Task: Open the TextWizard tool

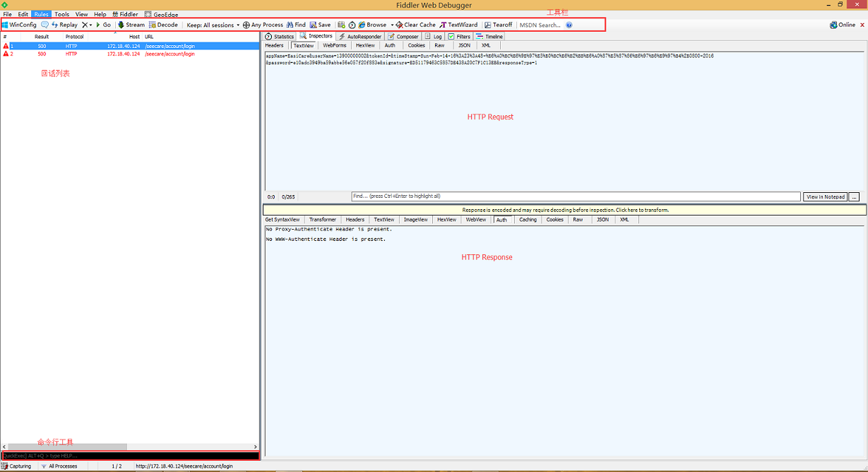Action: pyautogui.click(x=458, y=25)
